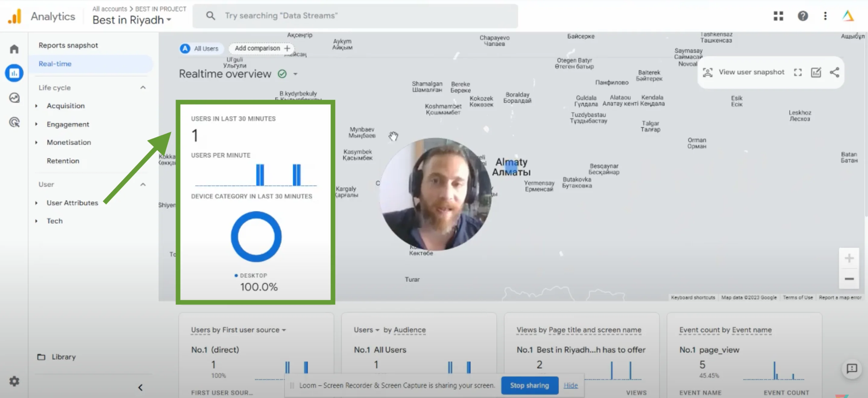Expand the Acquisition tree item
Viewport: 868px width, 398px height.
coord(36,106)
